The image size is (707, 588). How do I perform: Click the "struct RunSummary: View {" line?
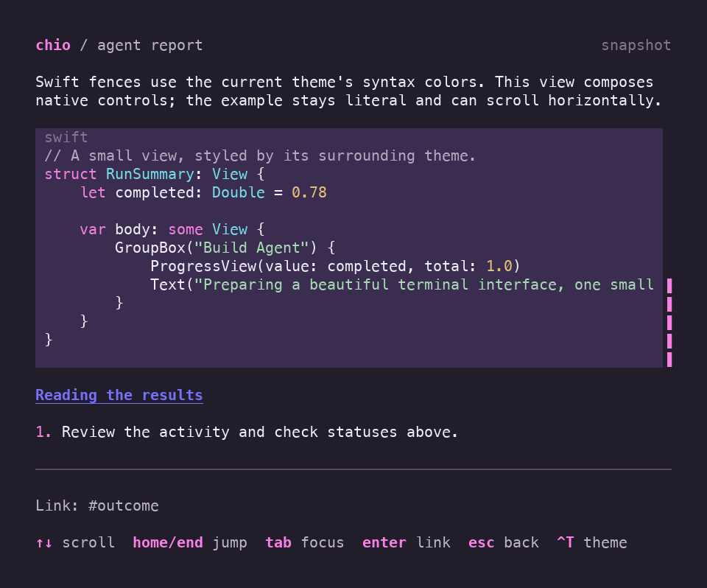coord(154,174)
